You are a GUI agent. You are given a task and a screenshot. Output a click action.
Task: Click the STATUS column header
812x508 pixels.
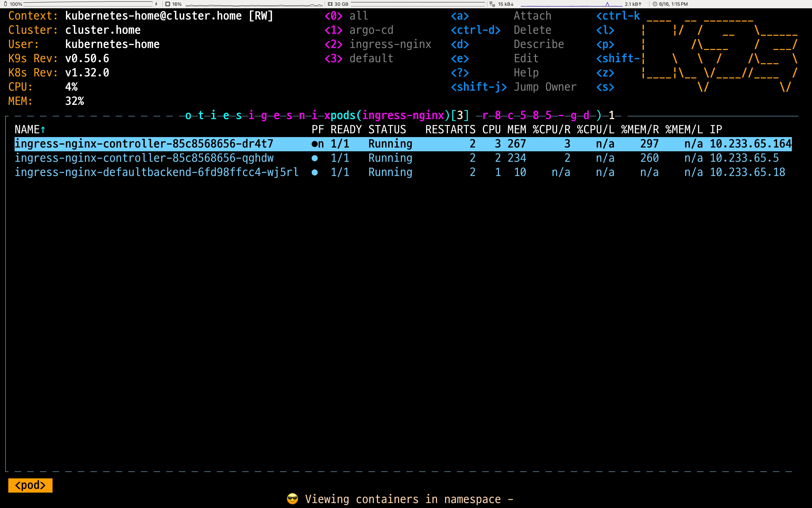tap(387, 130)
